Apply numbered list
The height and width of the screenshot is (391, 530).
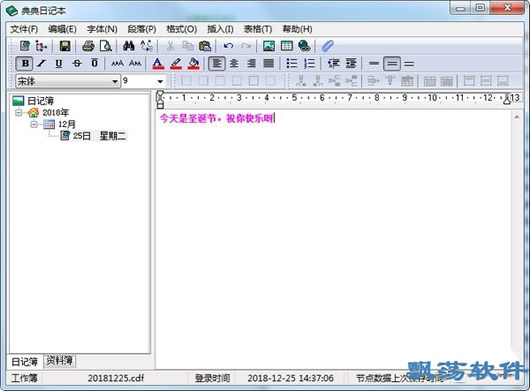click(309, 64)
